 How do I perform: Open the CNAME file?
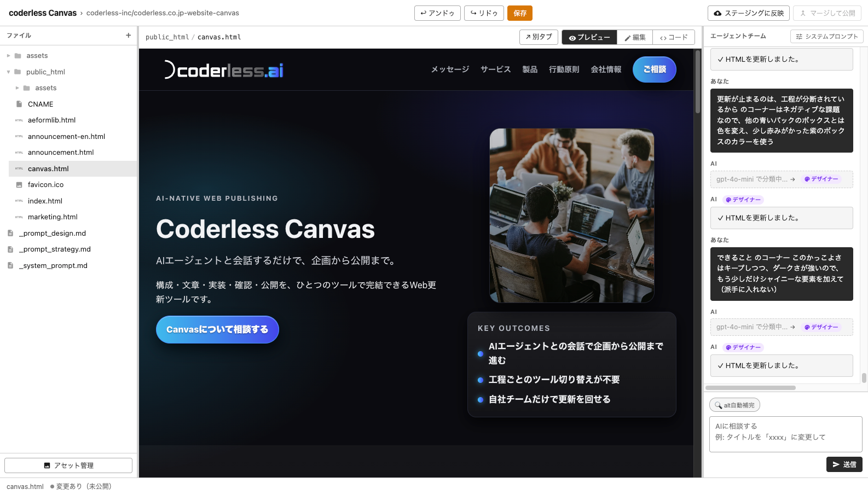tap(40, 104)
